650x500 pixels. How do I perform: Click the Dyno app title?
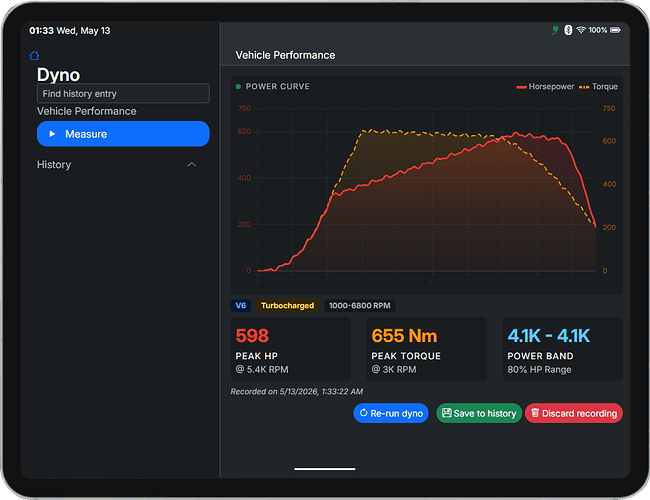[x=58, y=75]
